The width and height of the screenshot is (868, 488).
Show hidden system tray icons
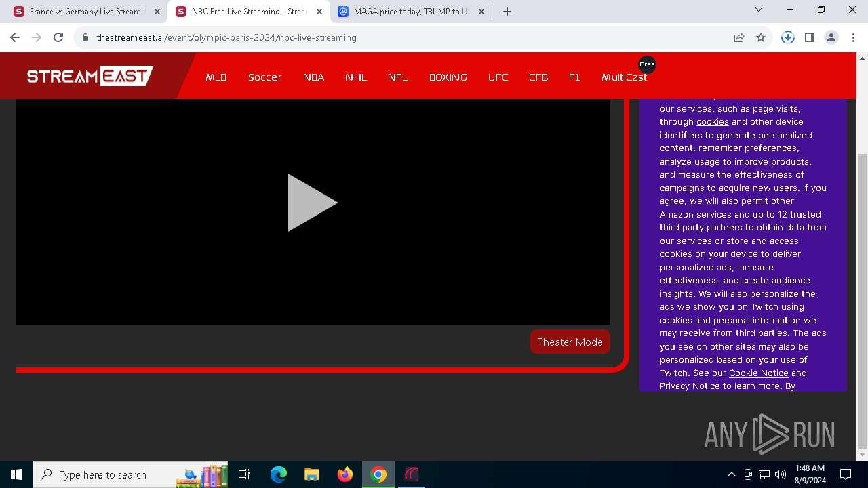[x=731, y=474]
